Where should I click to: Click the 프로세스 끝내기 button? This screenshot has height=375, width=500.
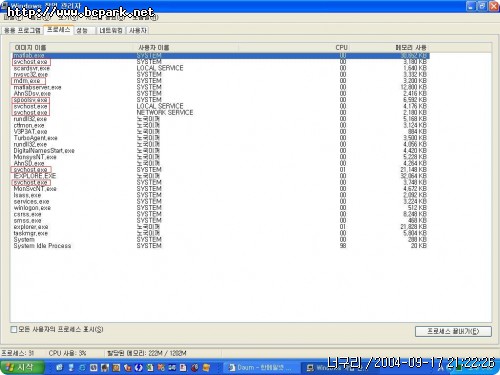click(x=453, y=331)
